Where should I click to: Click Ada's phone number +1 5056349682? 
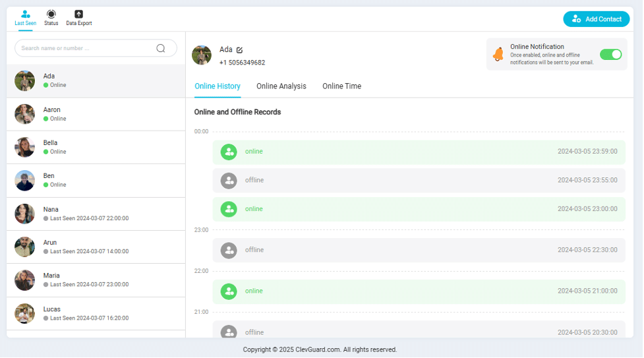point(242,63)
